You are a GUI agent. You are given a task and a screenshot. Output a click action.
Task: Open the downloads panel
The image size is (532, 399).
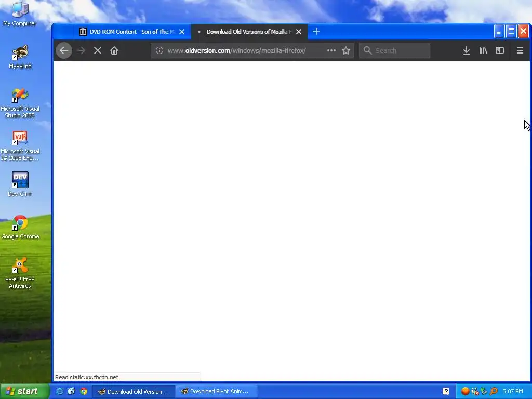(x=467, y=50)
